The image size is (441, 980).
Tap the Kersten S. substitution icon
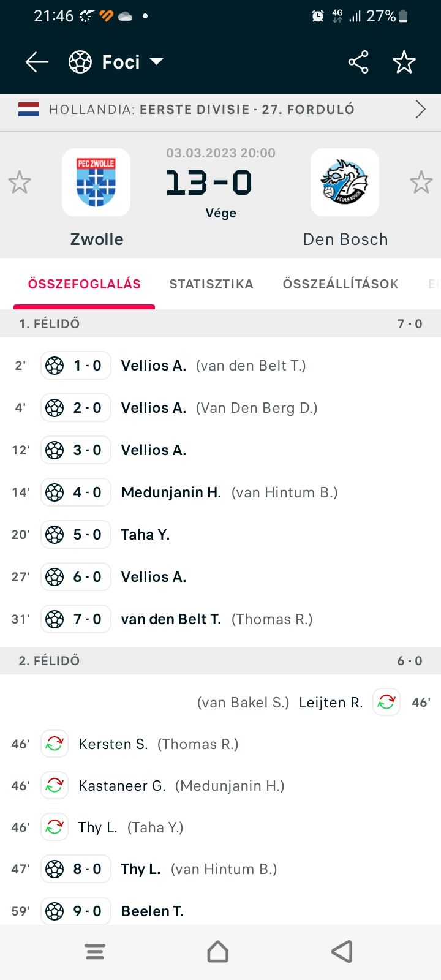coord(55,744)
